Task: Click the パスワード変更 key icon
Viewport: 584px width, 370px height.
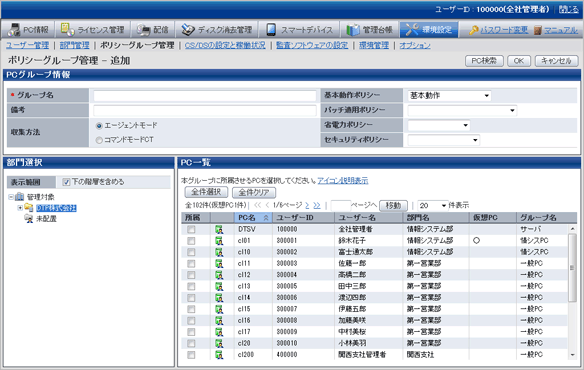Action: pyautogui.click(x=473, y=30)
